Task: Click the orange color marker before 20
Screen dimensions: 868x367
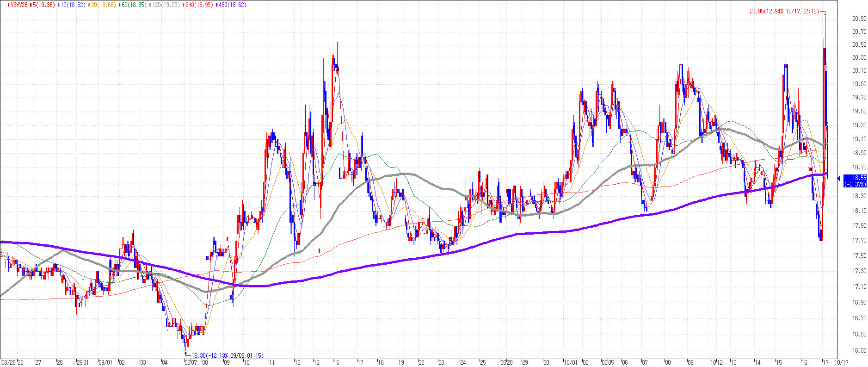Action: pyautogui.click(x=89, y=5)
